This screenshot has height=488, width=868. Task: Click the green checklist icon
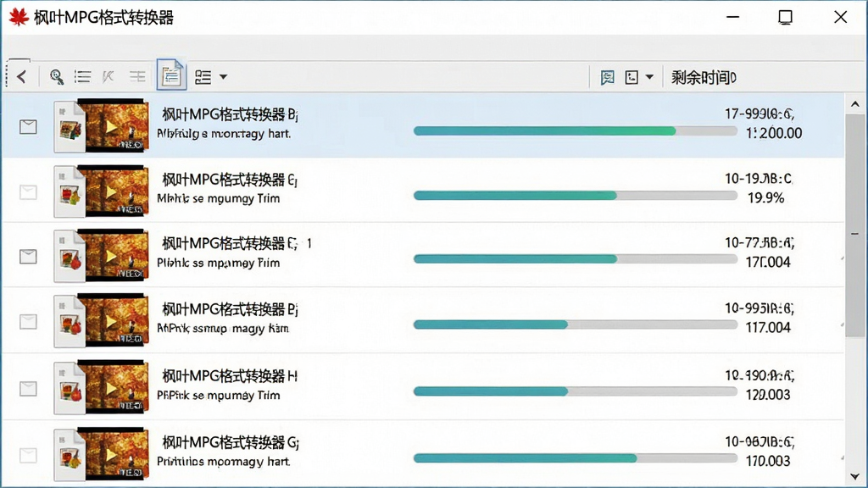click(x=607, y=77)
